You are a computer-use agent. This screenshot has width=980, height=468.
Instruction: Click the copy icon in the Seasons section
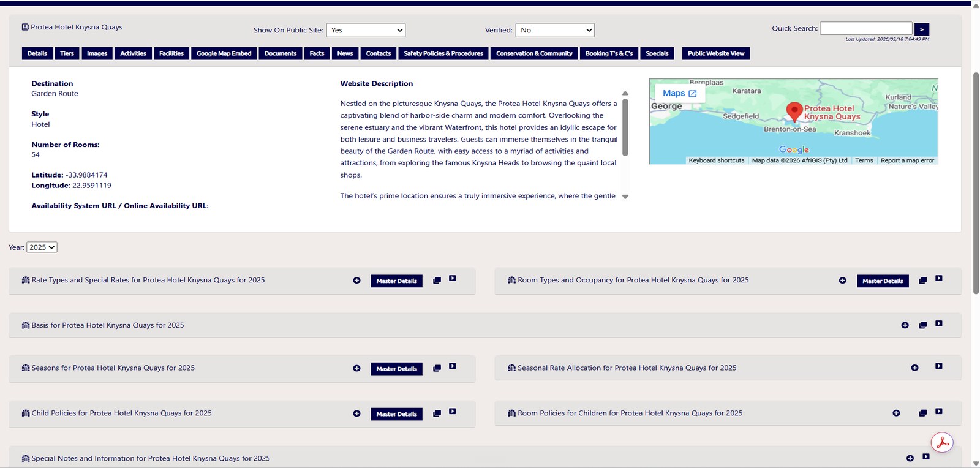tap(437, 368)
